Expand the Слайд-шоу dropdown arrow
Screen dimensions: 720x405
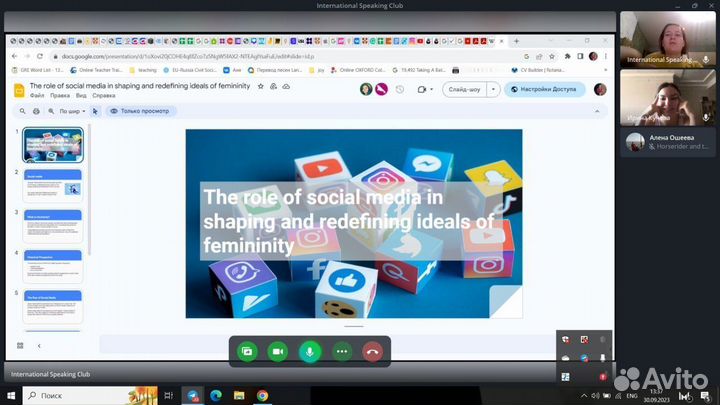pyautogui.click(x=493, y=89)
